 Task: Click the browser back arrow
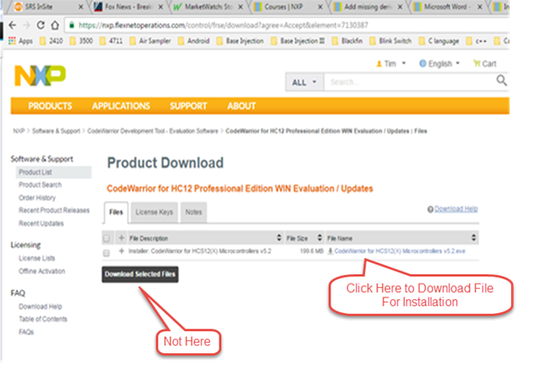click(x=12, y=25)
